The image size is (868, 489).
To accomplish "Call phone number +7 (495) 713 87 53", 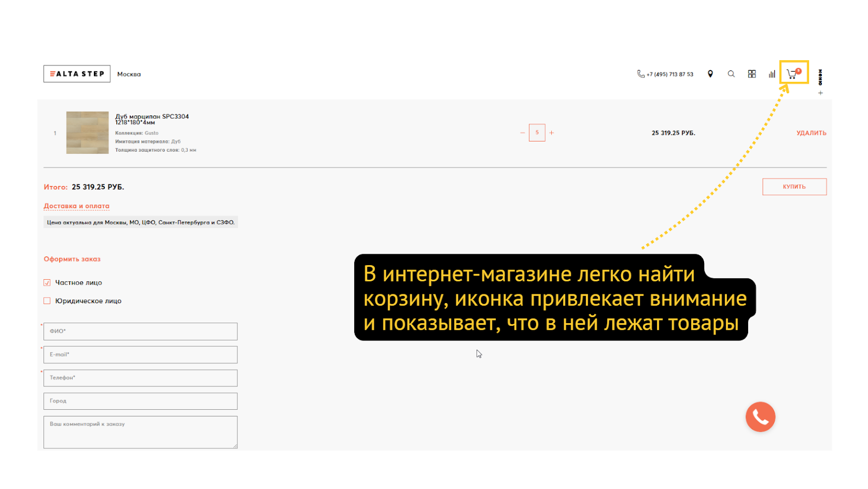I will 665,74.
